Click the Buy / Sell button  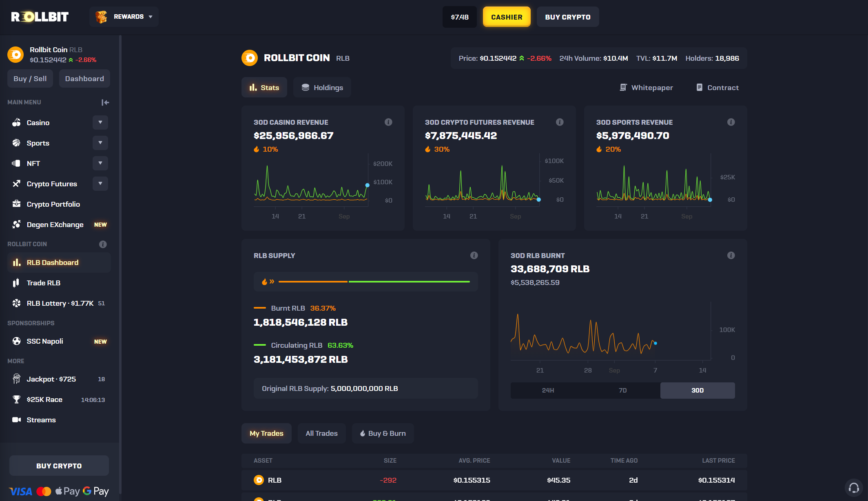[30, 79]
